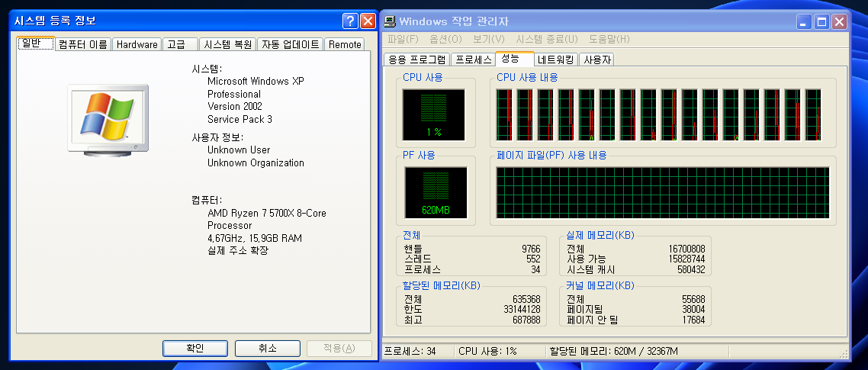Screen dimensions: 868x370
Task: Click the 프로세스 value 34 in 전체 group
Action: click(x=535, y=270)
